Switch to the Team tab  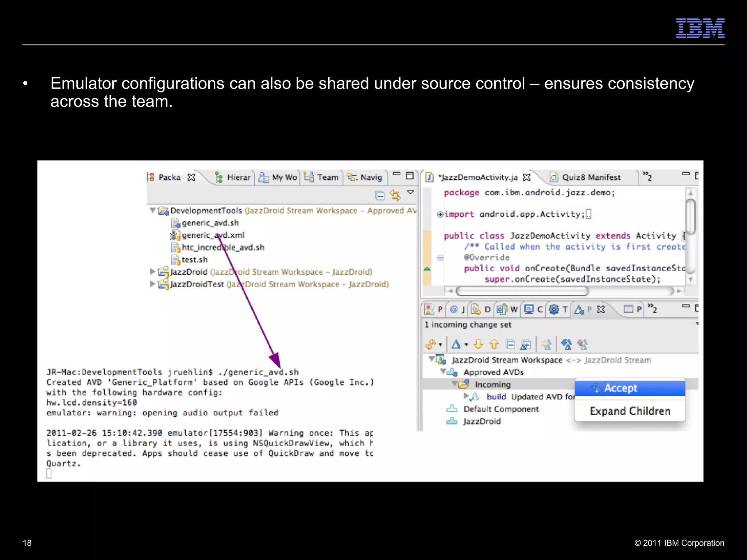point(321,178)
